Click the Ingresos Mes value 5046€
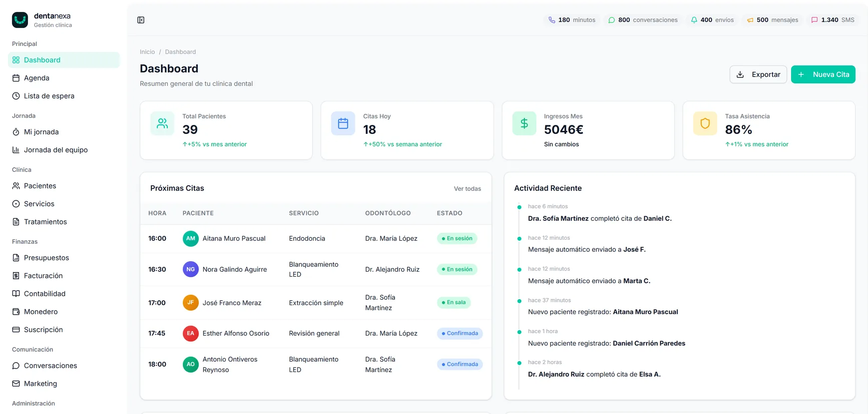Screen dimensions: 868x414 coord(564,130)
